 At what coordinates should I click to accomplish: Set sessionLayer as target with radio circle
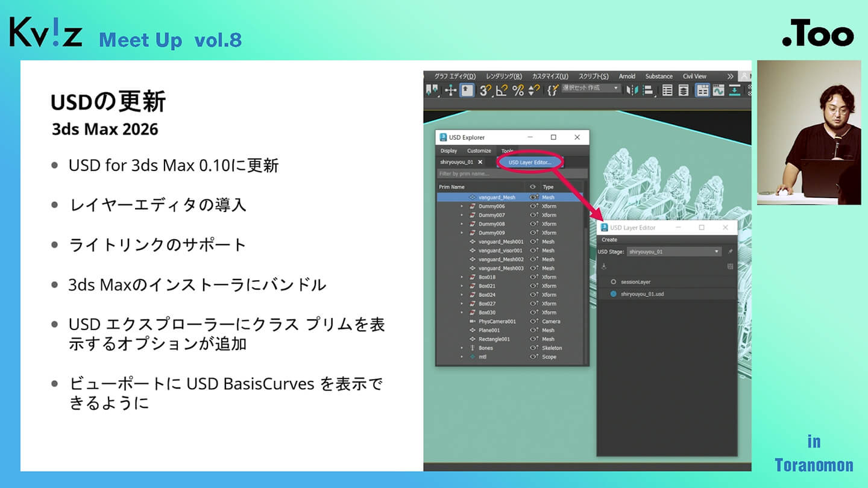coord(613,281)
